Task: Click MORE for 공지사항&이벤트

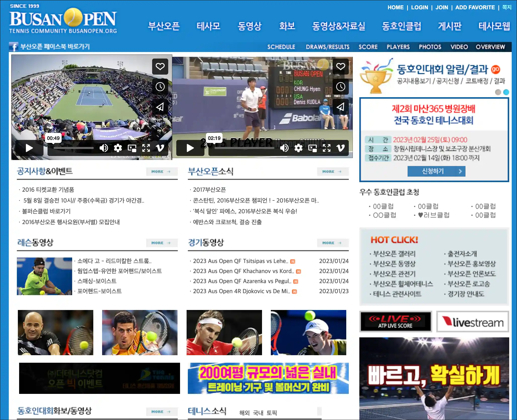Action: (x=162, y=172)
